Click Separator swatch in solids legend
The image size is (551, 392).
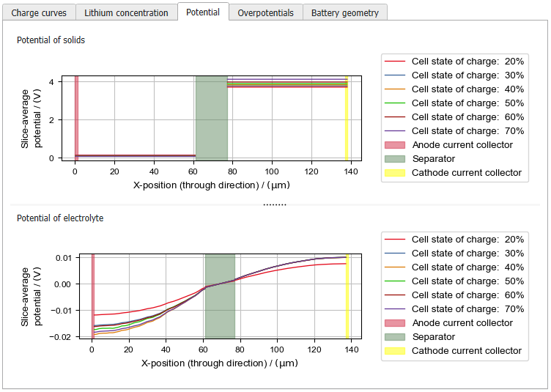pos(395,159)
